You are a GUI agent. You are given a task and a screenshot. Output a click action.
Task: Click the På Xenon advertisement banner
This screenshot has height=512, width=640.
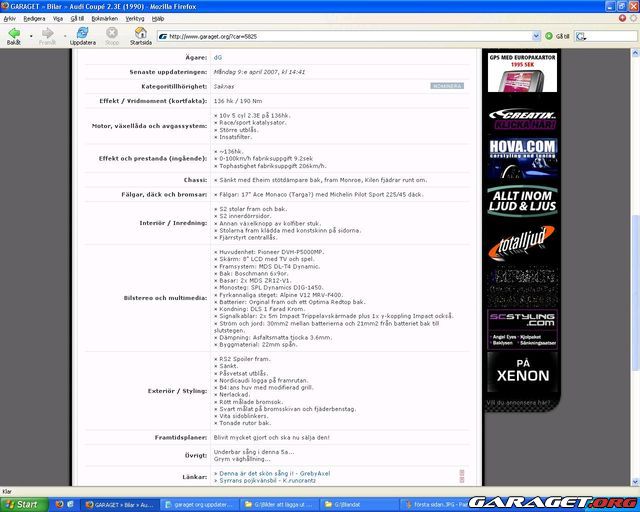pyautogui.click(x=522, y=370)
